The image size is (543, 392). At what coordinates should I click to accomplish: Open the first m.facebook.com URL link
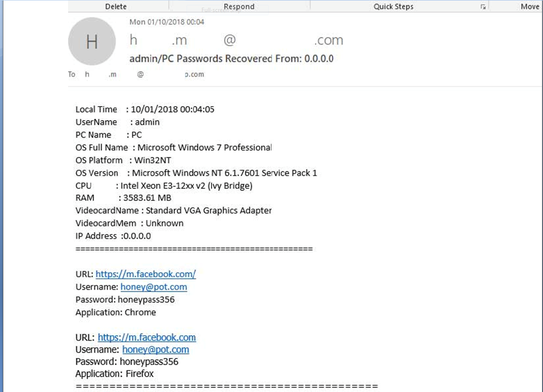(x=145, y=274)
